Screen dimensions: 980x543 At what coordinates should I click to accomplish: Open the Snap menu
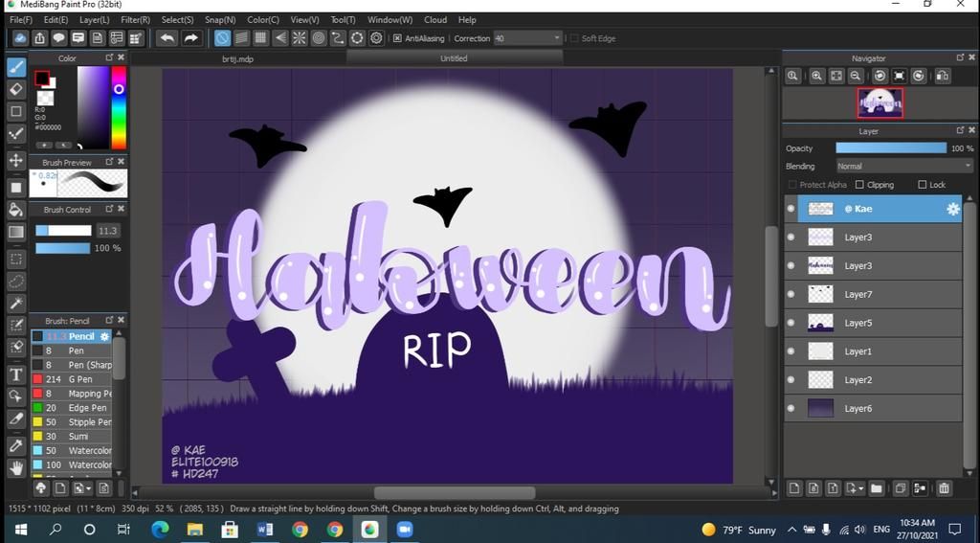[220, 20]
